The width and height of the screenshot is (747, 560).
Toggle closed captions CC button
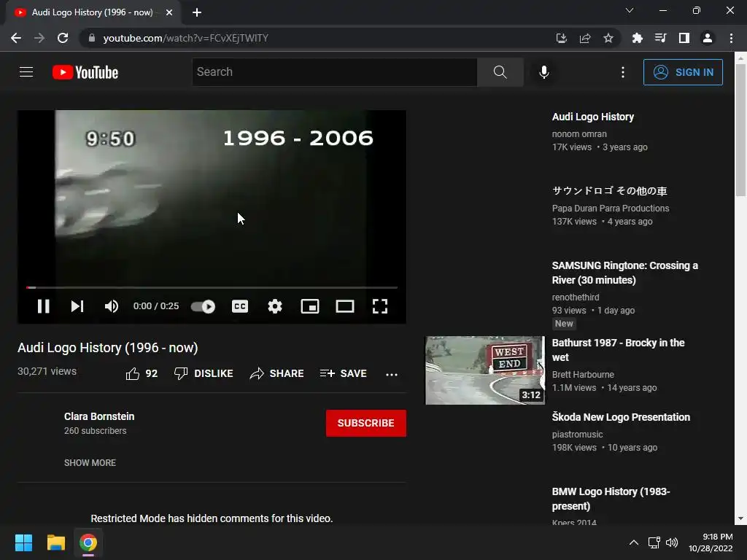pos(239,306)
